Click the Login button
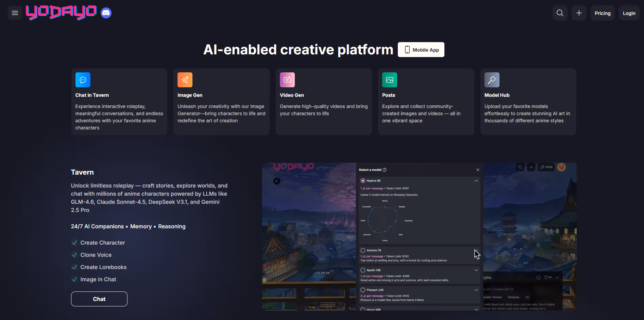 click(629, 13)
